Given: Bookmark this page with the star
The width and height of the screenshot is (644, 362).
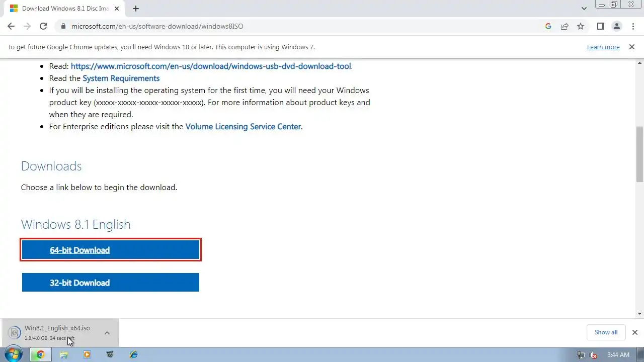Looking at the screenshot, I should pyautogui.click(x=581, y=26).
